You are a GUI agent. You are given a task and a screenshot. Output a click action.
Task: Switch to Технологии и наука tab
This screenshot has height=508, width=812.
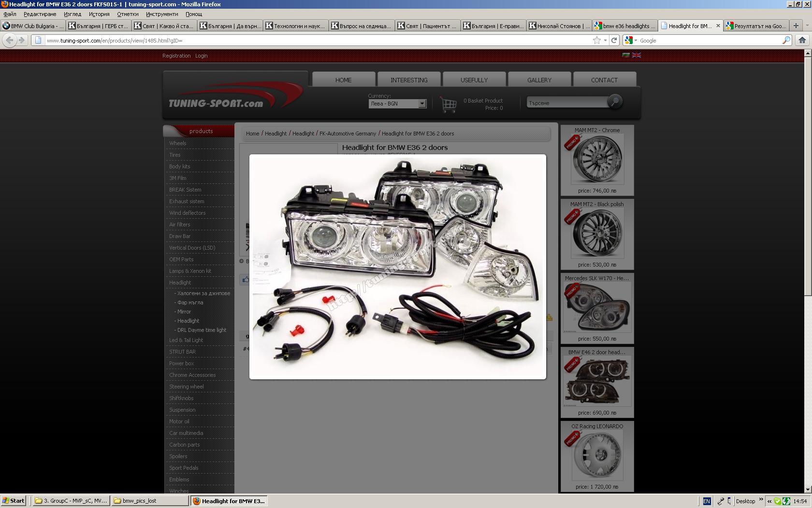pos(296,26)
